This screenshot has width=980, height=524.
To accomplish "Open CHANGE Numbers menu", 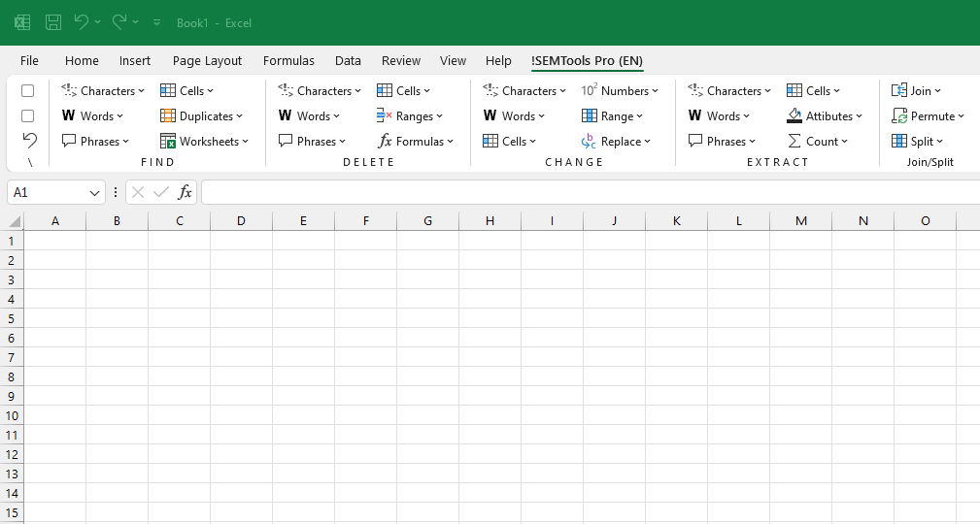I will (x=620, y=90).
